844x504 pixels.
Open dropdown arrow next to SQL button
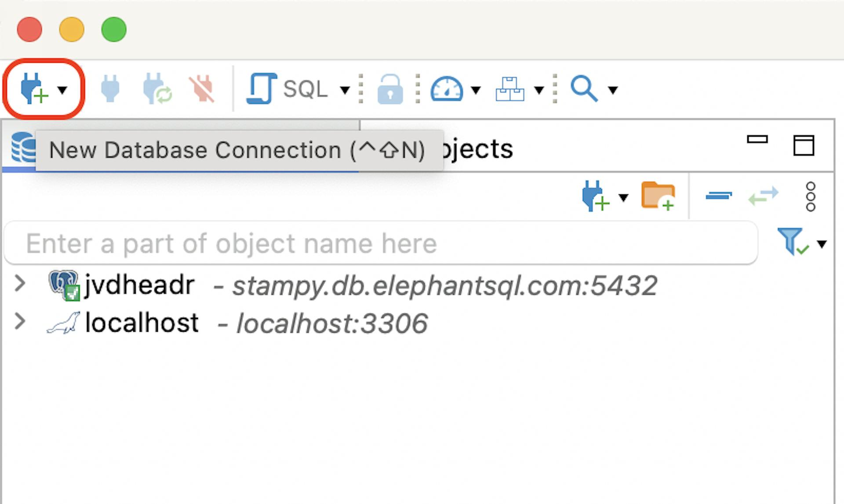[x=345, y=90]
